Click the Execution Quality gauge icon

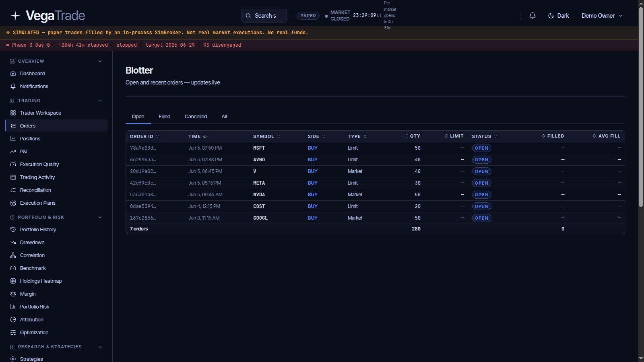(x=13, y=165)
